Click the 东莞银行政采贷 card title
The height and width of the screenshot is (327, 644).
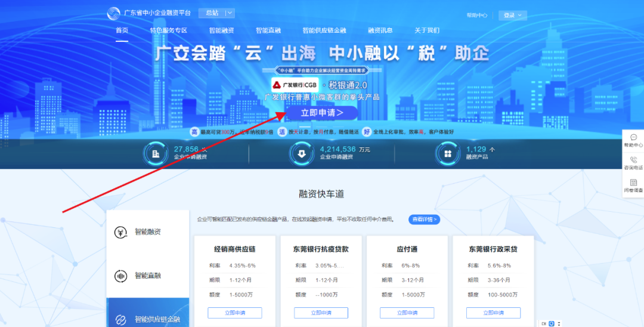(x=493, y=249)
